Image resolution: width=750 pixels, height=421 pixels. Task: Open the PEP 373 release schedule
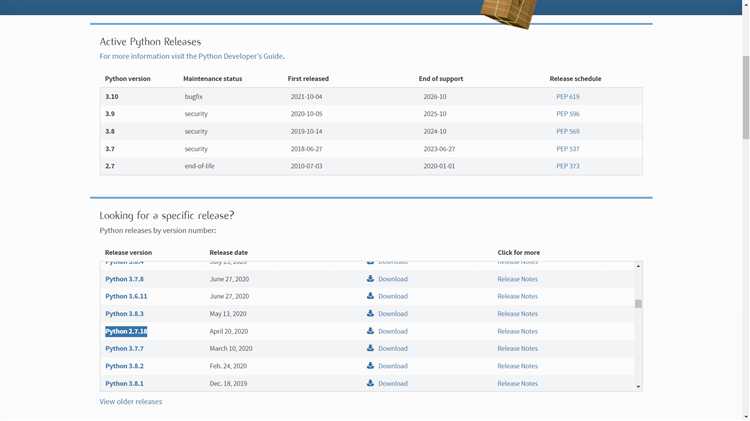pos(568,166)
